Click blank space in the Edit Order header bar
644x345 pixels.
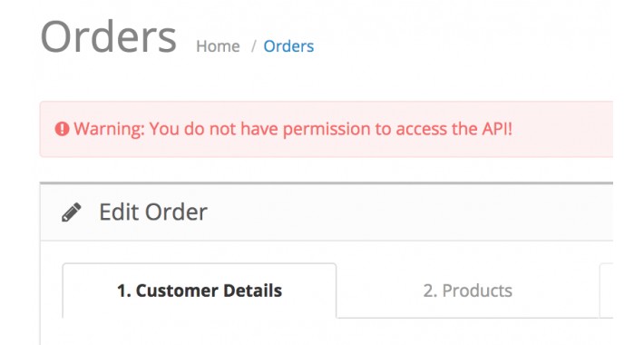coord(411,212)
